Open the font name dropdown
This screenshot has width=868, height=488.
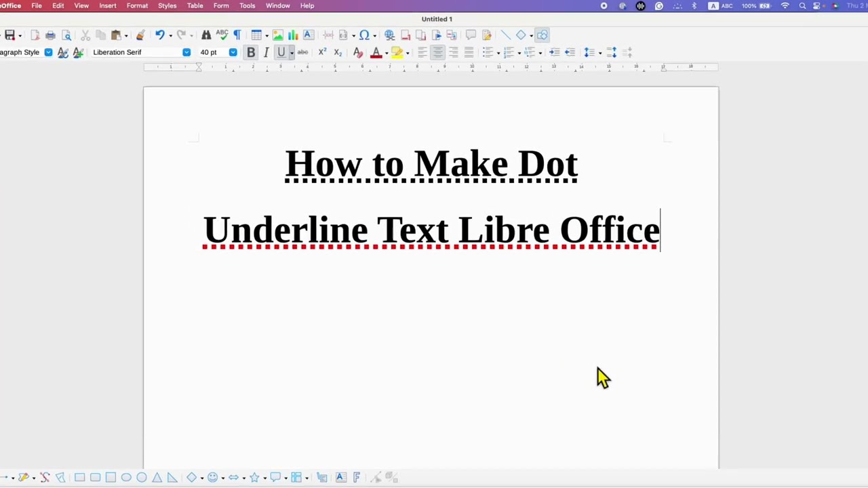(x=186, y=52)
